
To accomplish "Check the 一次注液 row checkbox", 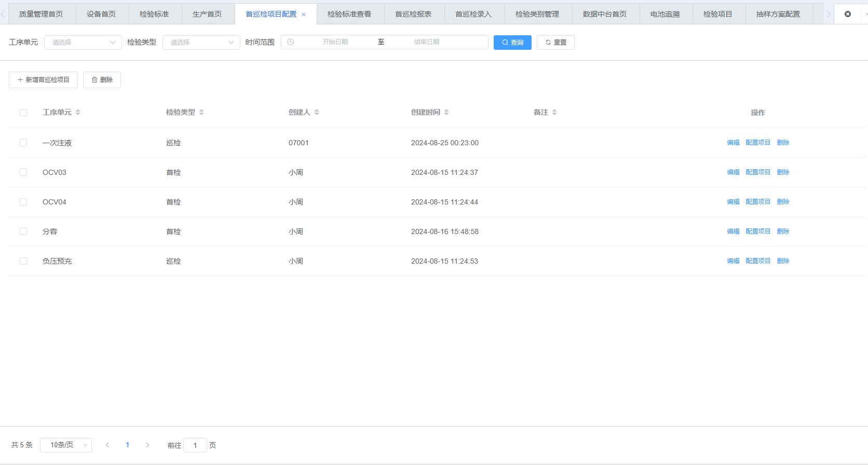I will (23, 143).
